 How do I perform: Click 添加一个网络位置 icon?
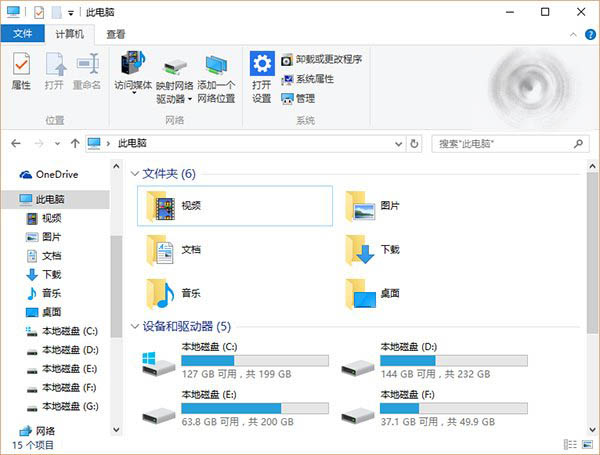216,65
